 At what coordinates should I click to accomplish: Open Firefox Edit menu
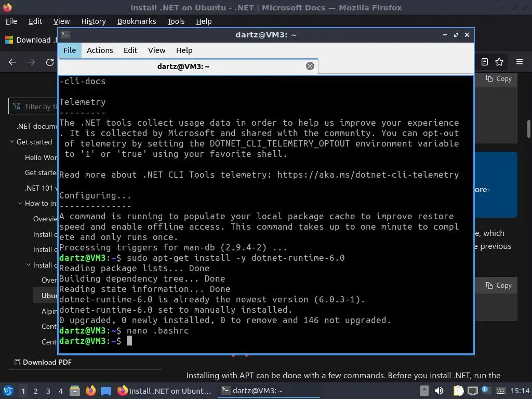click(x=35, y=21)
